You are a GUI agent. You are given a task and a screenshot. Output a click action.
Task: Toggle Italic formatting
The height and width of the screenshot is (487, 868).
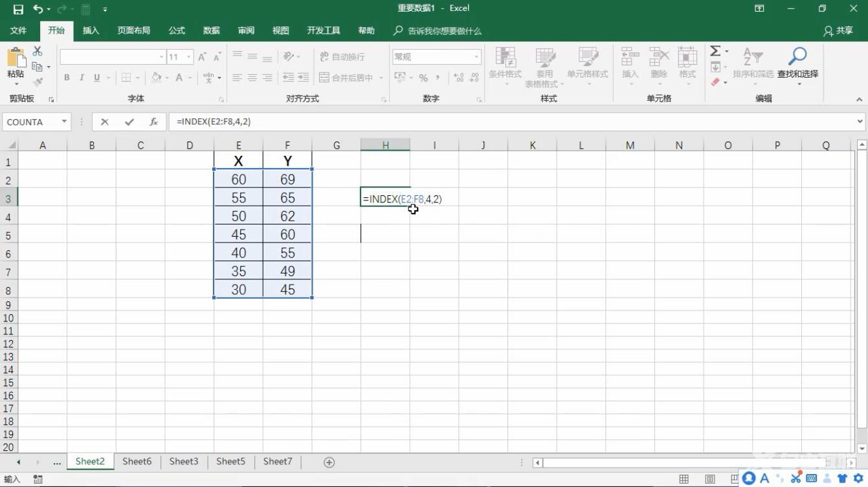(82, 78)
